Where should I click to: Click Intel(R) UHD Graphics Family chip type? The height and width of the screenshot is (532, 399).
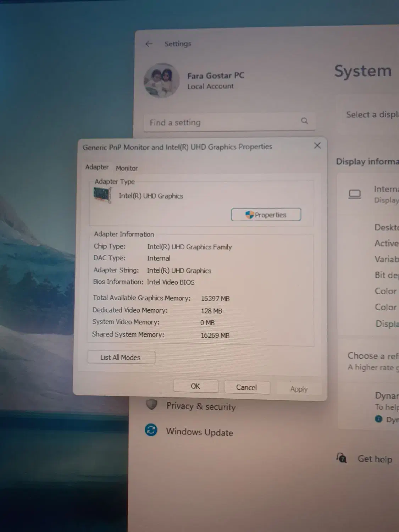click(x=189, y=247)
